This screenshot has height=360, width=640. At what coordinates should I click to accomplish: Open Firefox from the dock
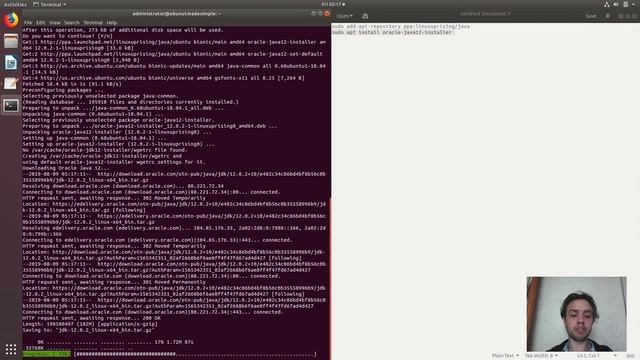[11, 20]
